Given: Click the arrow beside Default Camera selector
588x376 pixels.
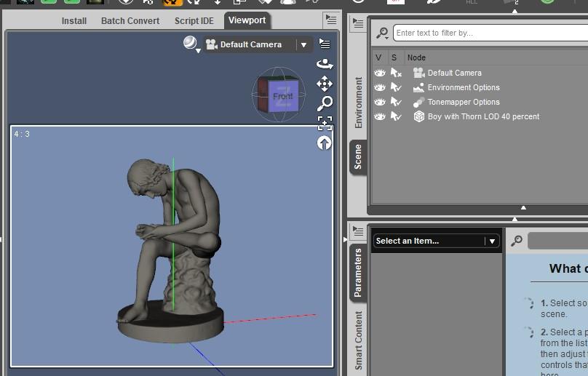Looking at the screenshot, I should pos(303,45).
